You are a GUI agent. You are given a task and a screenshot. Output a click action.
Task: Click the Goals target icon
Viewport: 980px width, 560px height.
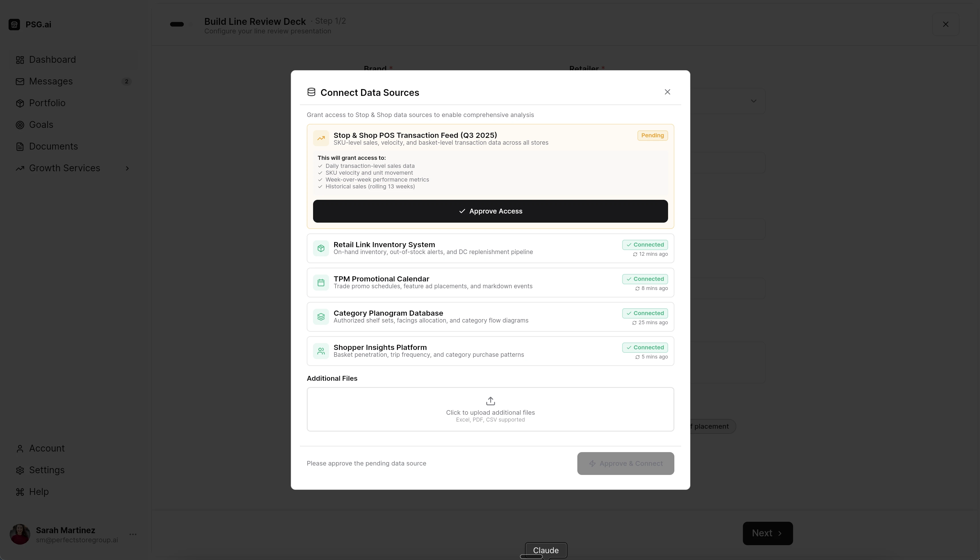(20, 125)
